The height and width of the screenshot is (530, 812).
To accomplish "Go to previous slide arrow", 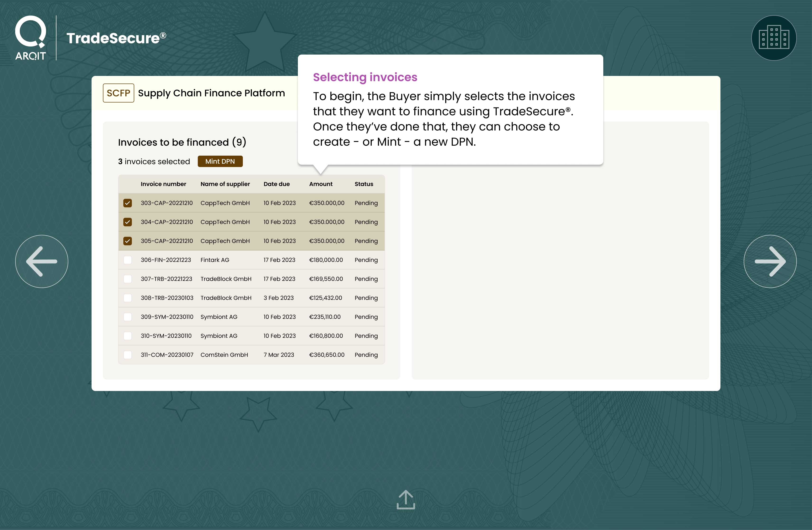I will pos(42,261).
